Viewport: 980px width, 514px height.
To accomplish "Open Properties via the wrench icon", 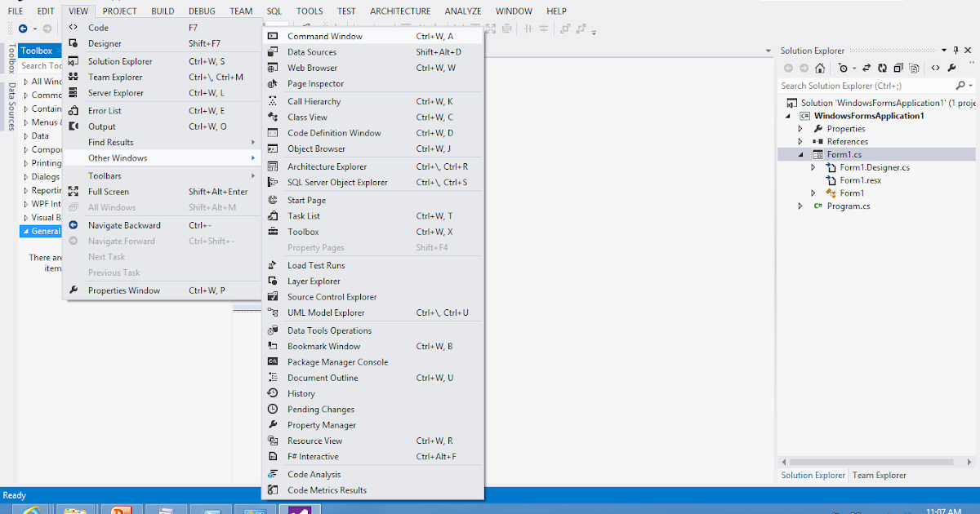I will tap(952, 69).
